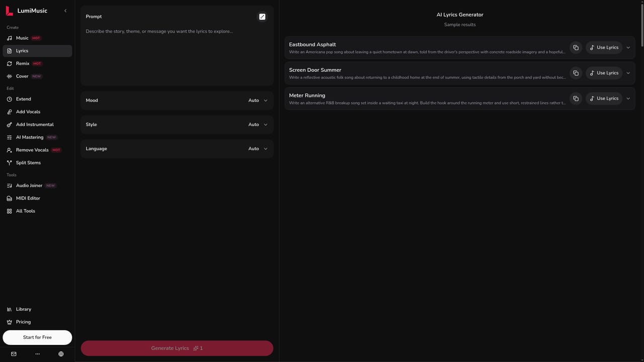Screen dimensions: 644x362
Task: Go to the Extend editor
Action: point(37,99)
